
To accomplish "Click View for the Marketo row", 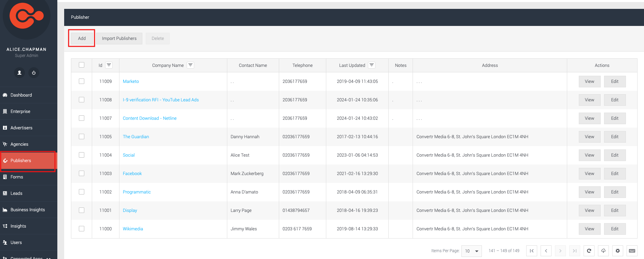I will [589, 82].
